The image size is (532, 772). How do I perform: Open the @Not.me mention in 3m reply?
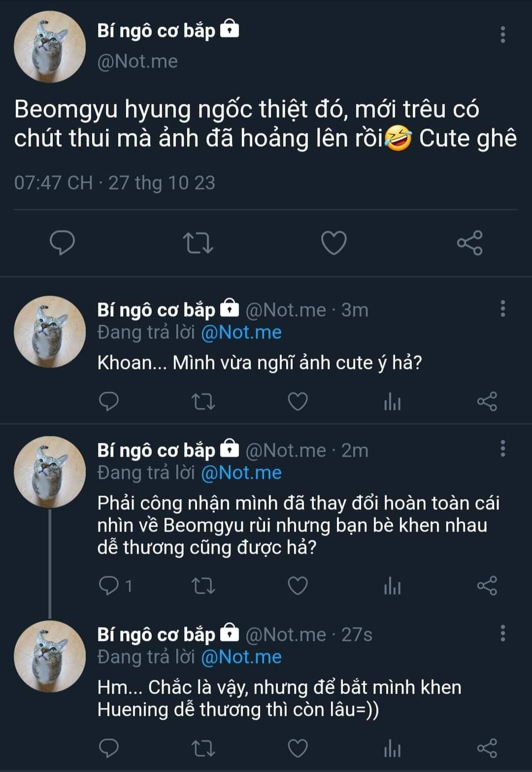coord(241,333)
